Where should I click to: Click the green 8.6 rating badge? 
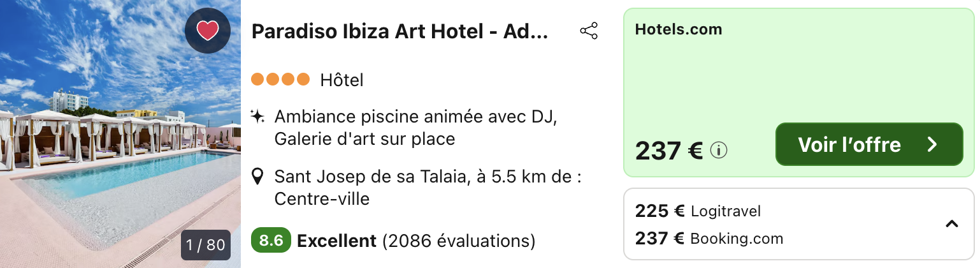click(271, 241)
